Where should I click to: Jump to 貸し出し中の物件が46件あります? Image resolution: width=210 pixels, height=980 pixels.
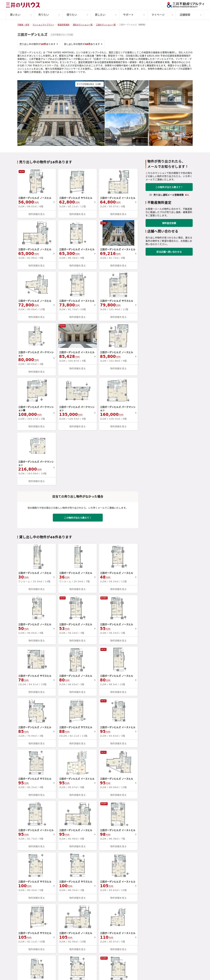pyautogui.click(x=83, y=44)
